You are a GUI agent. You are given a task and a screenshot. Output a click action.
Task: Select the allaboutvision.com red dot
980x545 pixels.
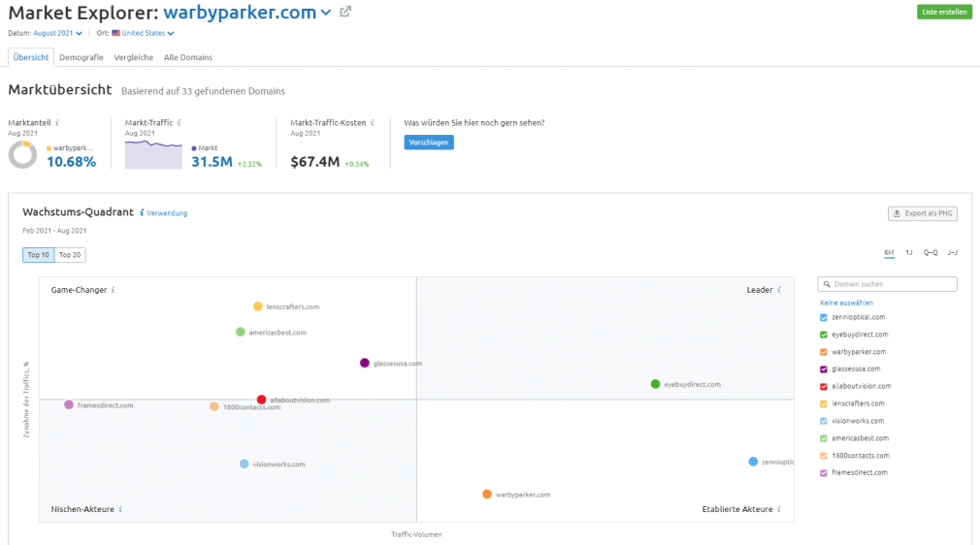click(261, 400)
